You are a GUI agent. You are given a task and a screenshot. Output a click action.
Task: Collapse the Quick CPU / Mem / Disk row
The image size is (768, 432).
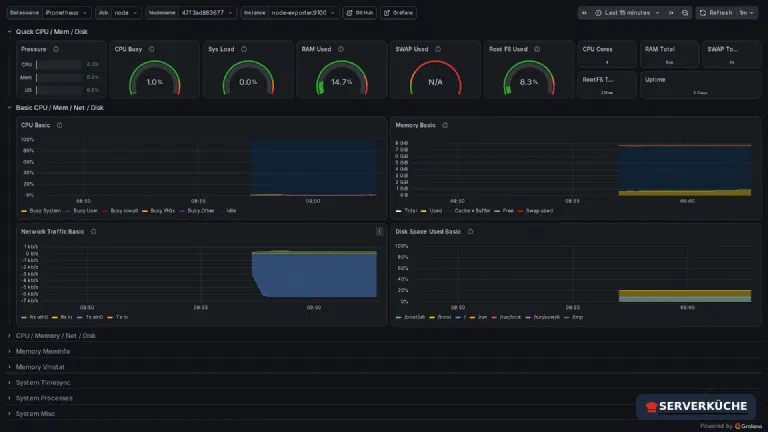(51, 32)
